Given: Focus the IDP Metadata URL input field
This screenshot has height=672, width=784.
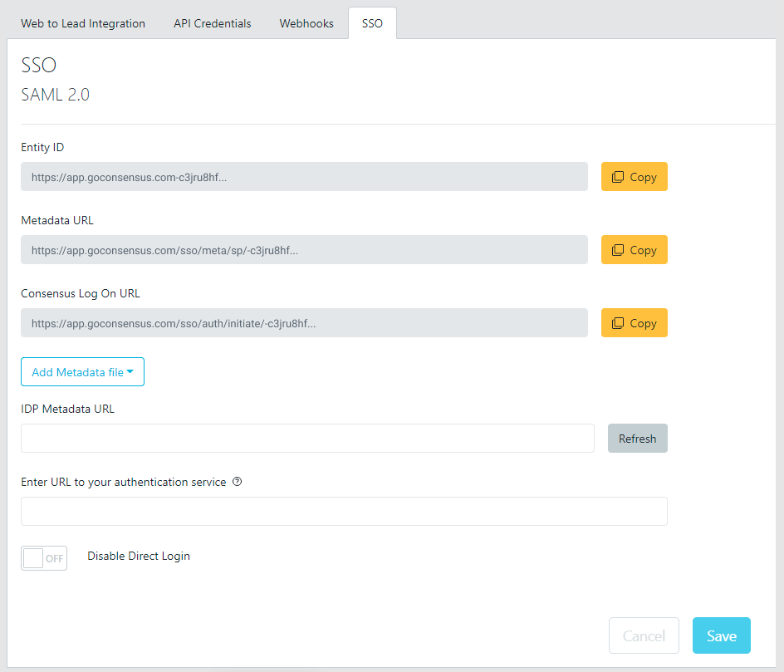Looking at the screenshot, I should tap(307, 438).
